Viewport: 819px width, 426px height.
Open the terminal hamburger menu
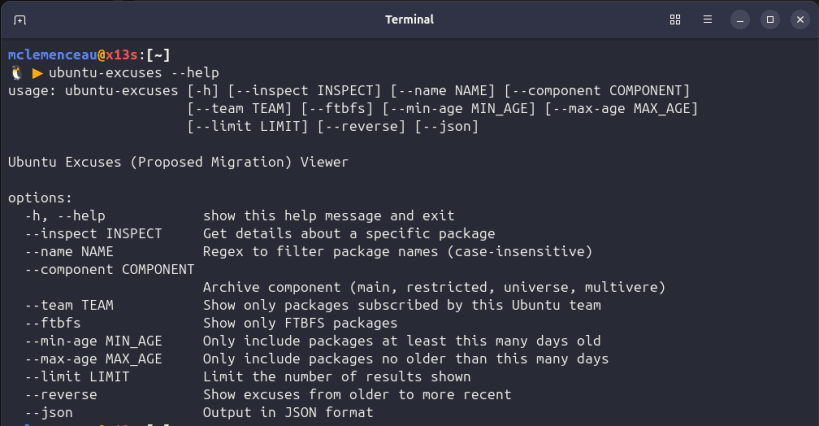click(x=707, y=20)
